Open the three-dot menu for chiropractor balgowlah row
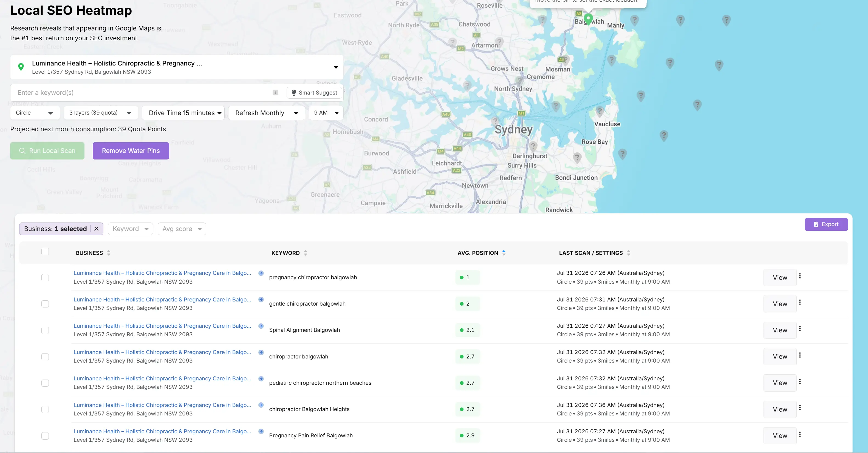 tap(800, 355)
